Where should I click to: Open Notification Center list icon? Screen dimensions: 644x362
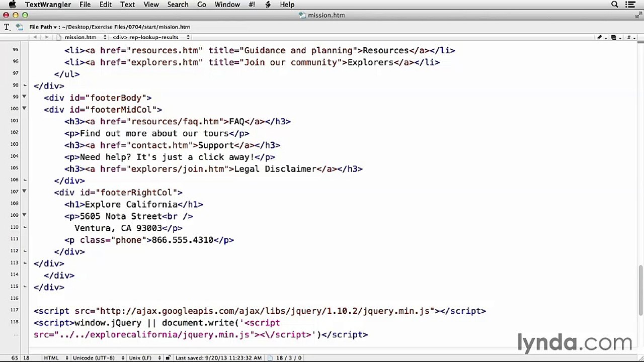pos(631,5)
